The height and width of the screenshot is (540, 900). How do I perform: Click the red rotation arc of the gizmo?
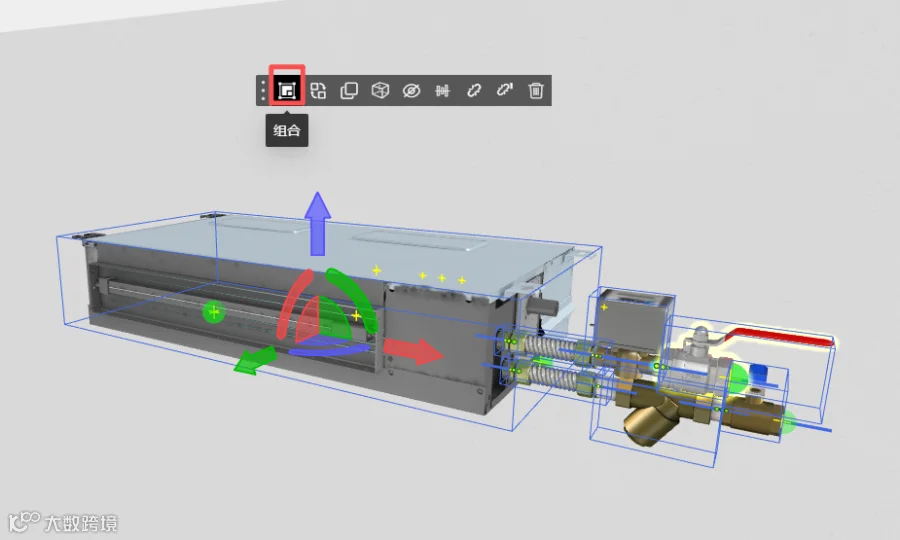pos(292,305)
